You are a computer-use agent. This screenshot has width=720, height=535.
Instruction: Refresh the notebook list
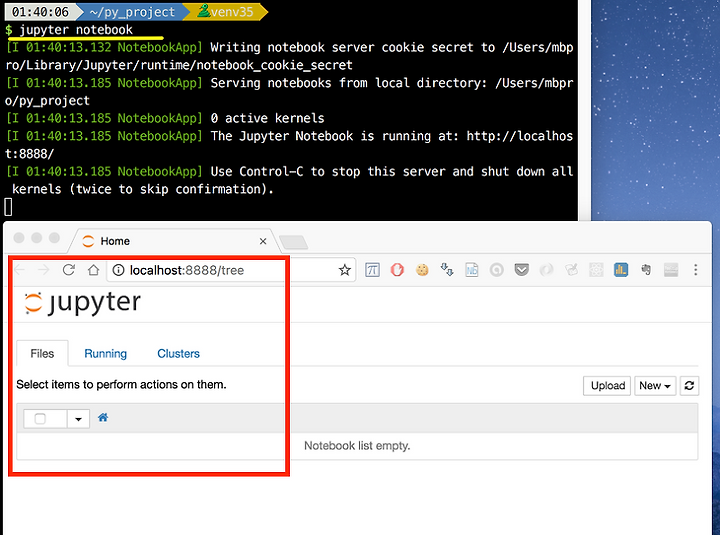(x=689, y=386)
